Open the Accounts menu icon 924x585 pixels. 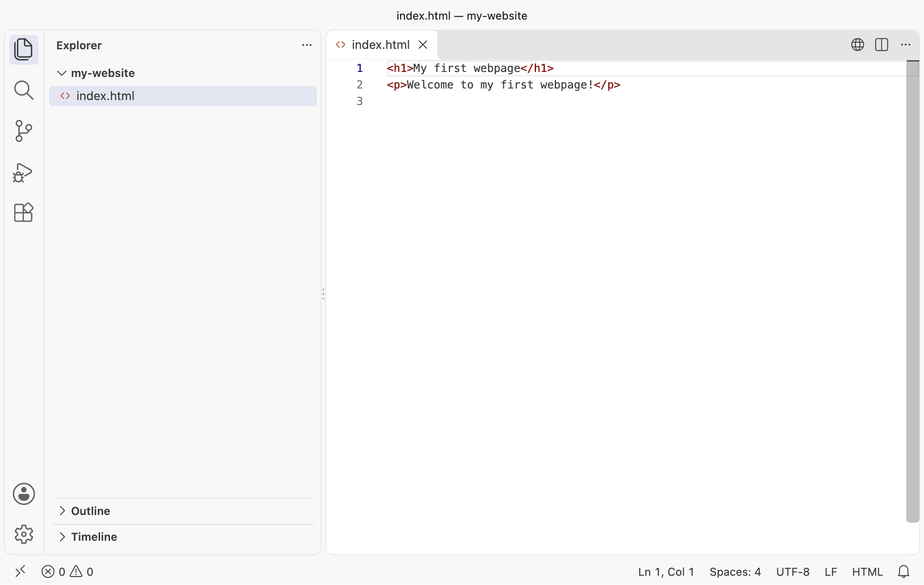click(24, 494)
